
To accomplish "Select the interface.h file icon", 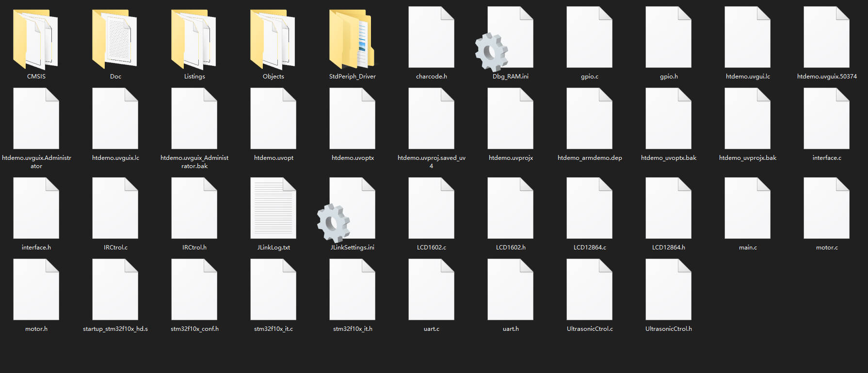I will click(x=36, y=208).
